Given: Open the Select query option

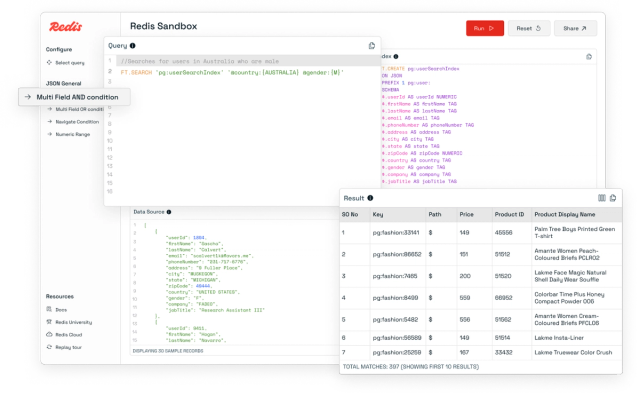Looking at the screenshot, I should click(x=66, y=63).
